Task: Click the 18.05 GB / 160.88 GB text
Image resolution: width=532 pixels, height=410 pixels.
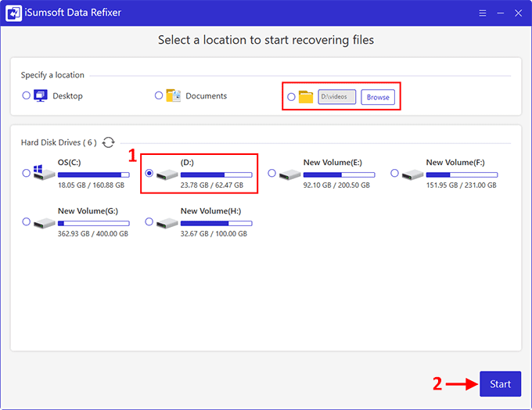Action: click(92, 185)
